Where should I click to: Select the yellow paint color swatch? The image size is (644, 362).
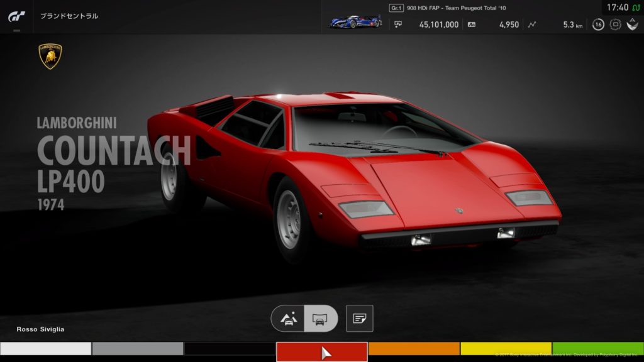(506, 348)
